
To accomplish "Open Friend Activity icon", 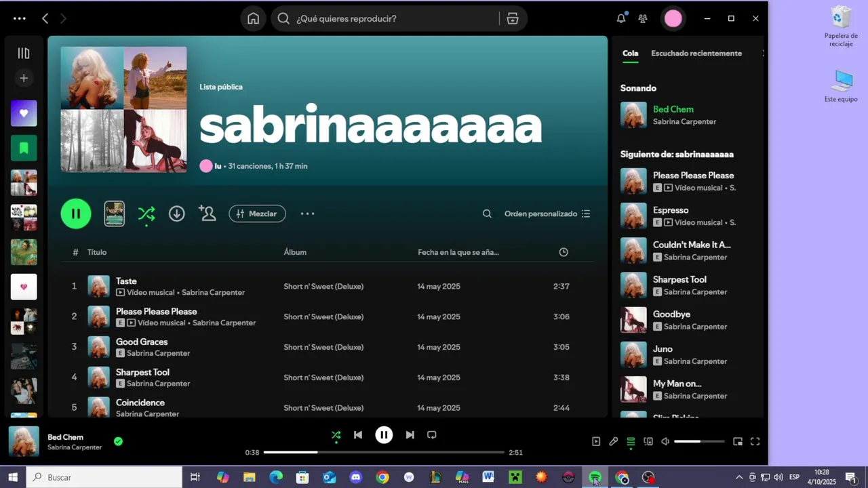I will (643, 18).
